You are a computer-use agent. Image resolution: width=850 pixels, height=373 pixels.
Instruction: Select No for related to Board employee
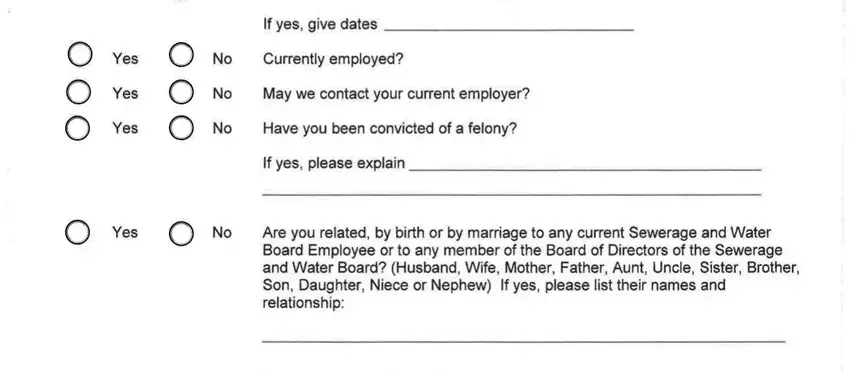(181, 234)
